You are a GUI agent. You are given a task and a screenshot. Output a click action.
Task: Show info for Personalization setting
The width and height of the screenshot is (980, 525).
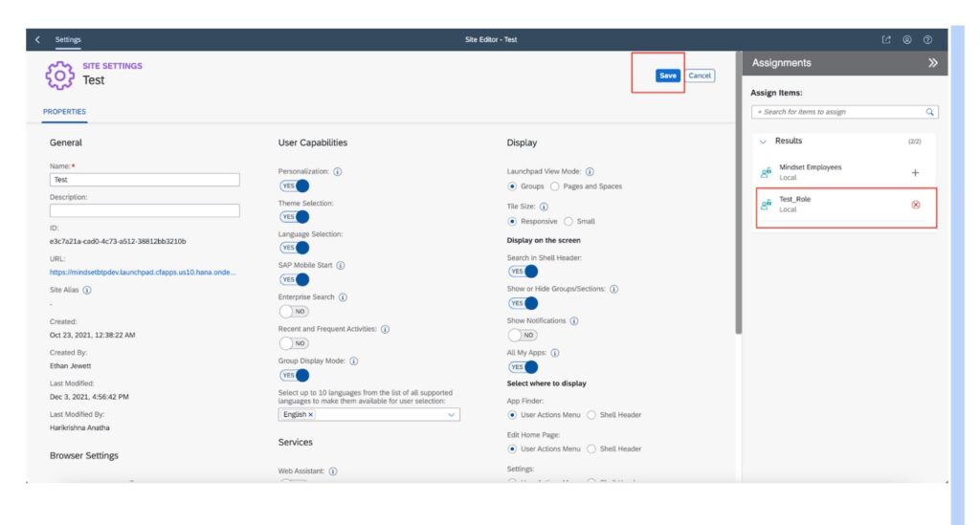338,172
